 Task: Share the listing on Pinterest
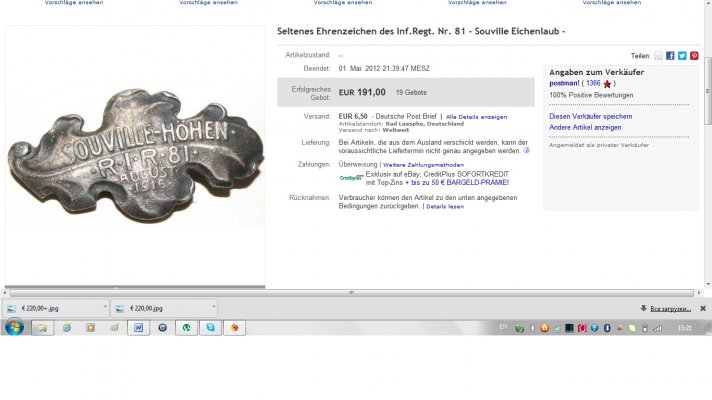[694, 56]
